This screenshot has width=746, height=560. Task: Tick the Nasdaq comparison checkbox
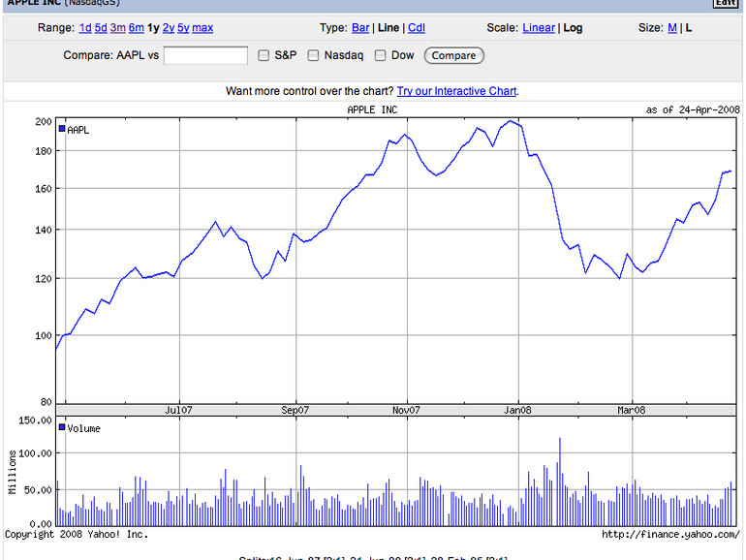pyautogui.click(x=313, y=55)
